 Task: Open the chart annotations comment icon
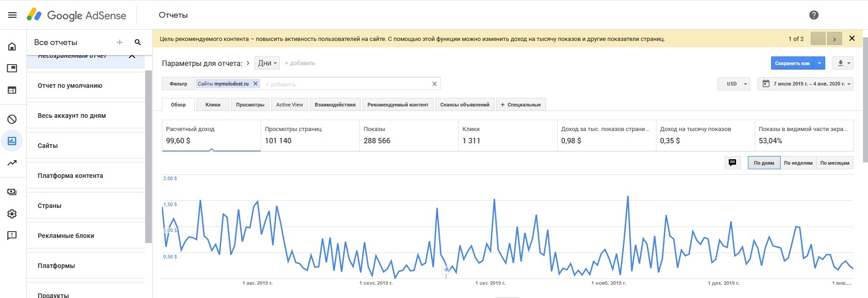coord(732,163)
